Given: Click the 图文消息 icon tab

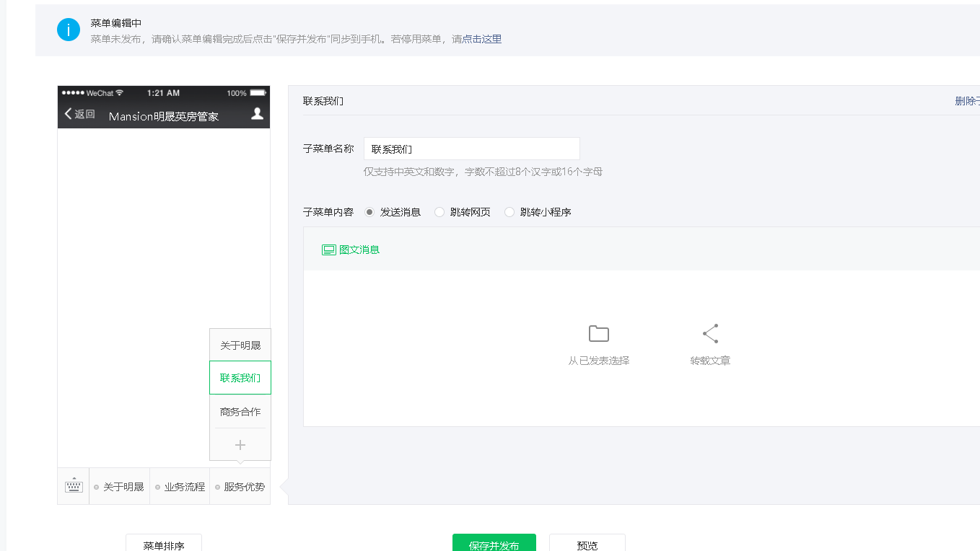Looking at the screenshot, I should tap(351, 250).
